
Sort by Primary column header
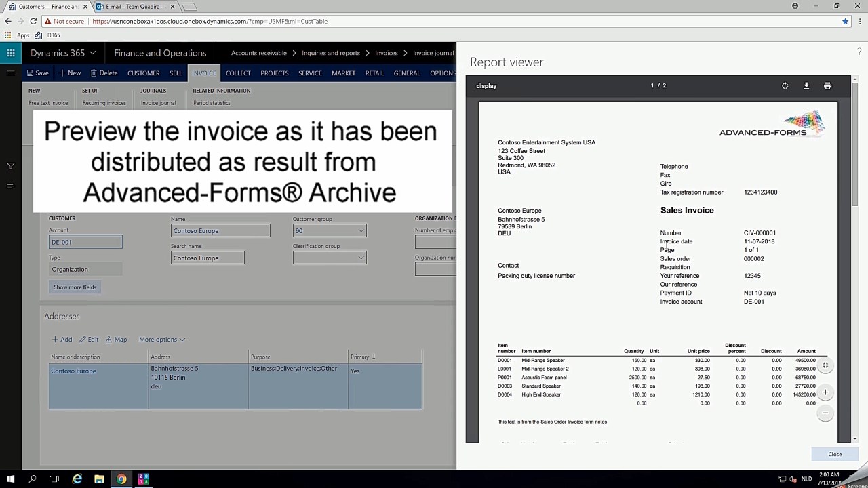pyautogui.click(x=363, y=357)
